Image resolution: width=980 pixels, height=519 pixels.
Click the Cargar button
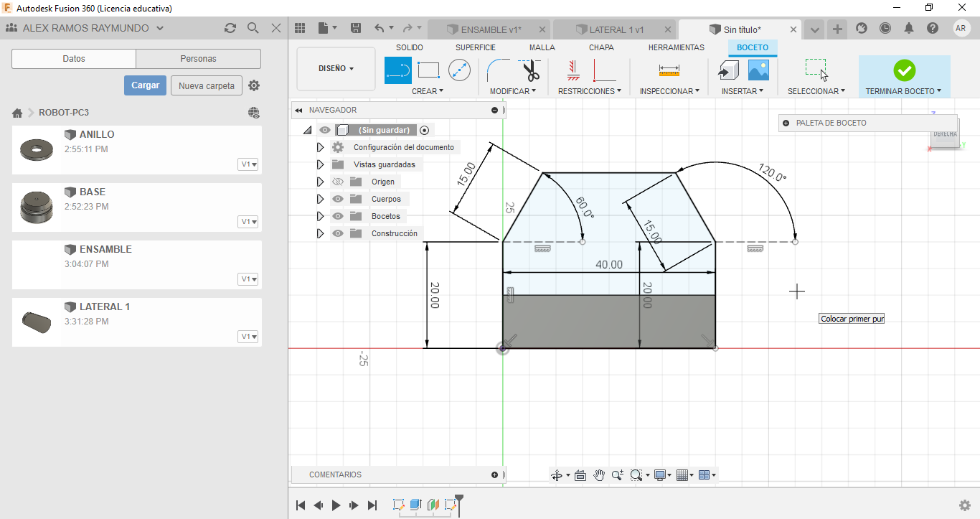145,85
